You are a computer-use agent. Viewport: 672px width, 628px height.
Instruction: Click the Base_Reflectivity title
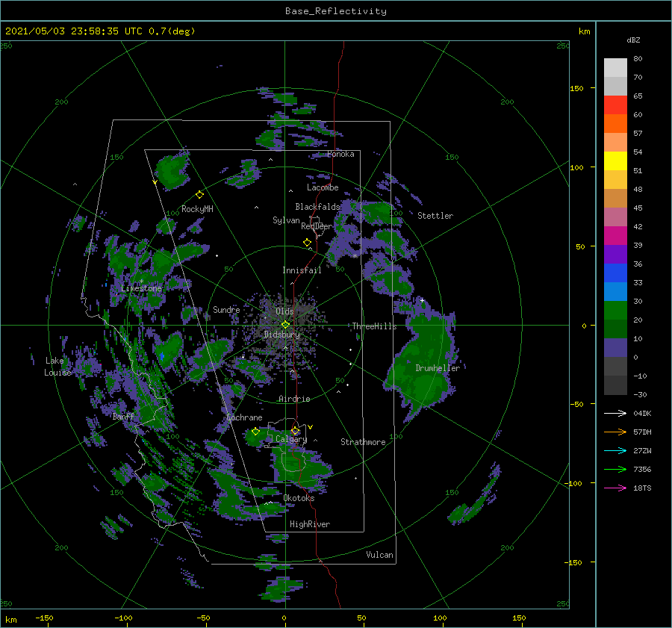(336, 11)
